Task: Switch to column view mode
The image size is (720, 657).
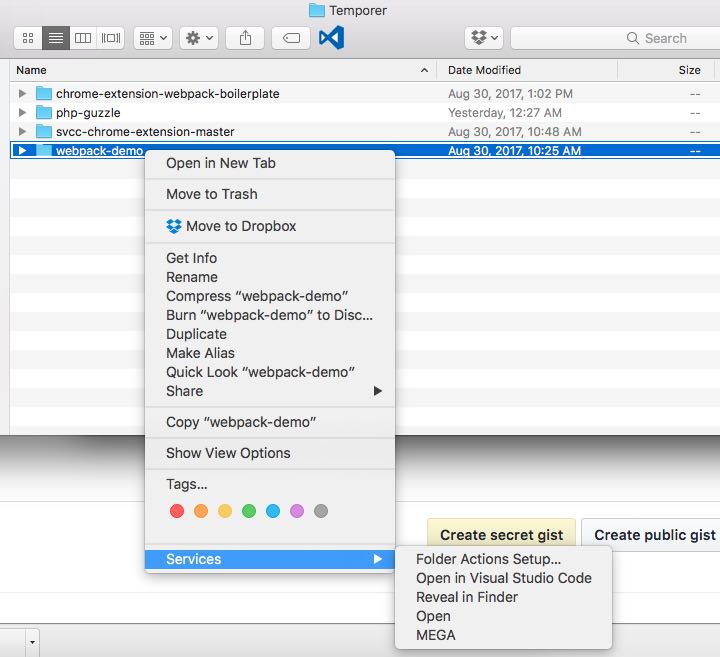Action: (83, 38)
